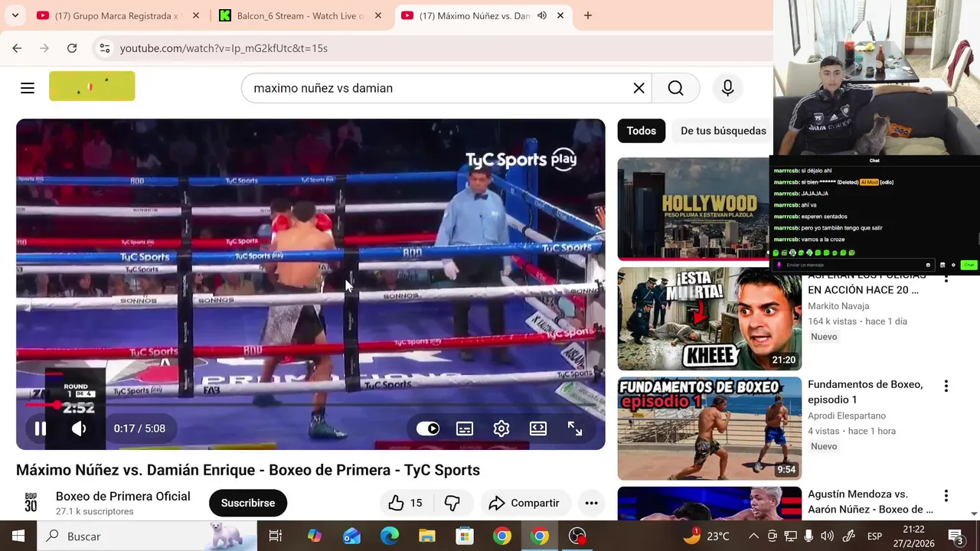Open options for Agustín Mendoza video
Screen dimensions: 980x551
(946, 496)
